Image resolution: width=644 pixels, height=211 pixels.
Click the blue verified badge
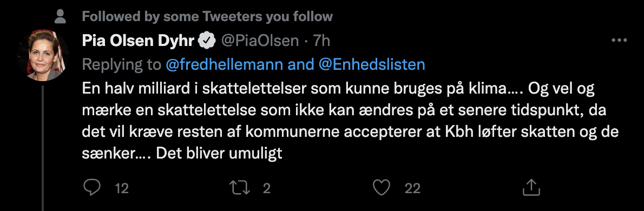point(208,40)
